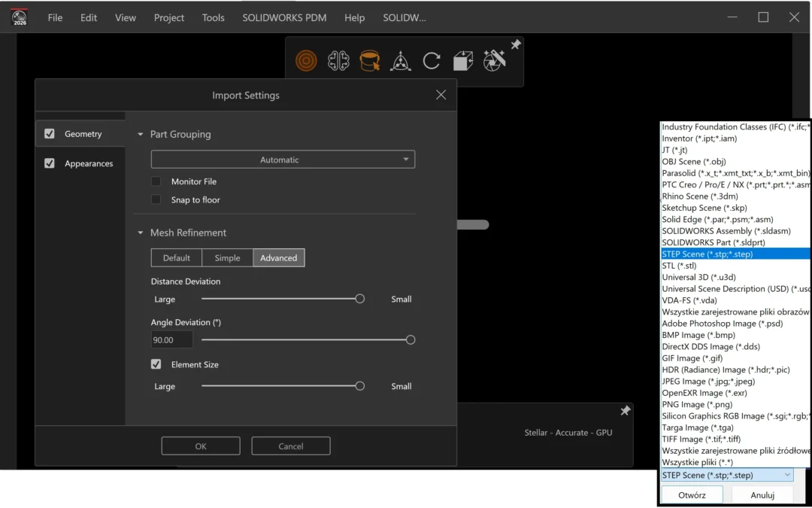The image size is (812, 508).
Task: Enable the Snap to floor checkbox
Action: click(156, 199)
